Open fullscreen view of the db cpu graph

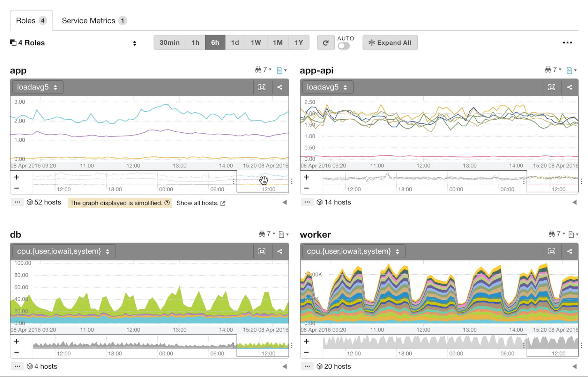coord(262,251)
